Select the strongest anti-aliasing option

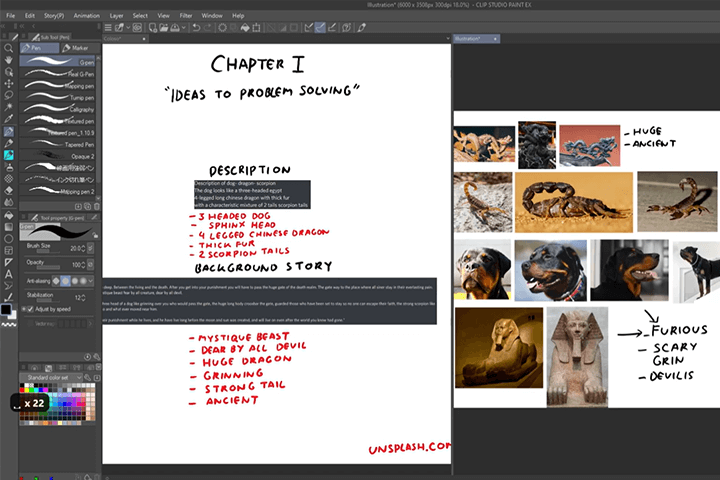83,281
